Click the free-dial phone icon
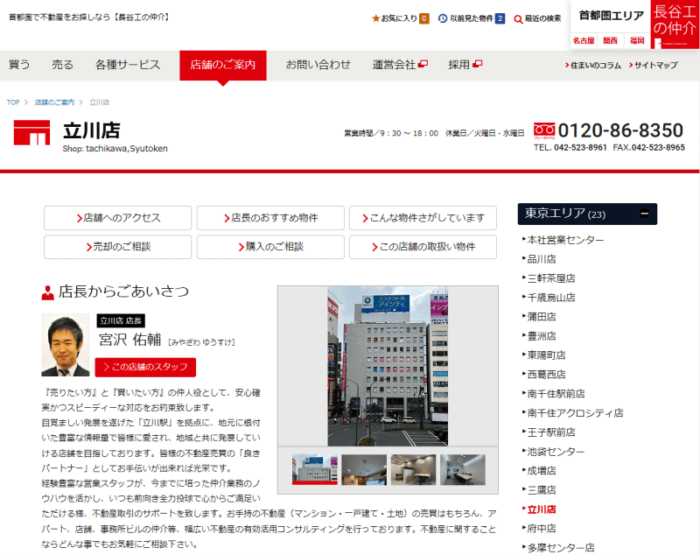Screen dimensions: 700x555 [544, 130]
